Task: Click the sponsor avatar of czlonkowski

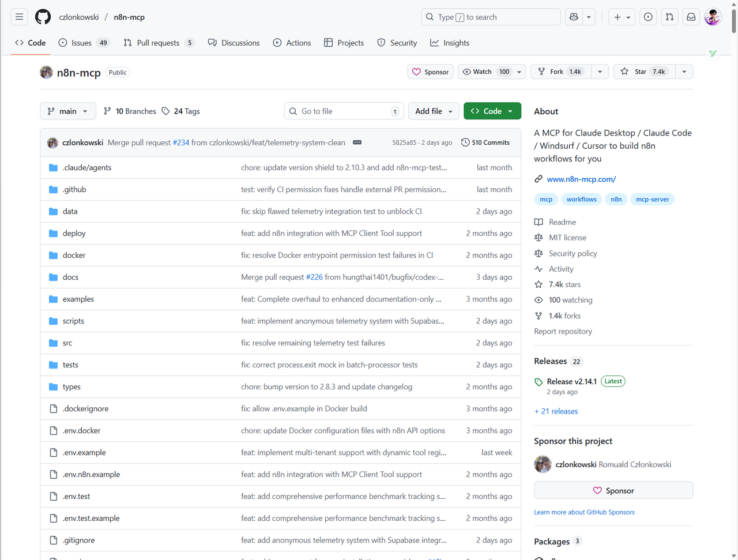Action: (x=543, y=464)
